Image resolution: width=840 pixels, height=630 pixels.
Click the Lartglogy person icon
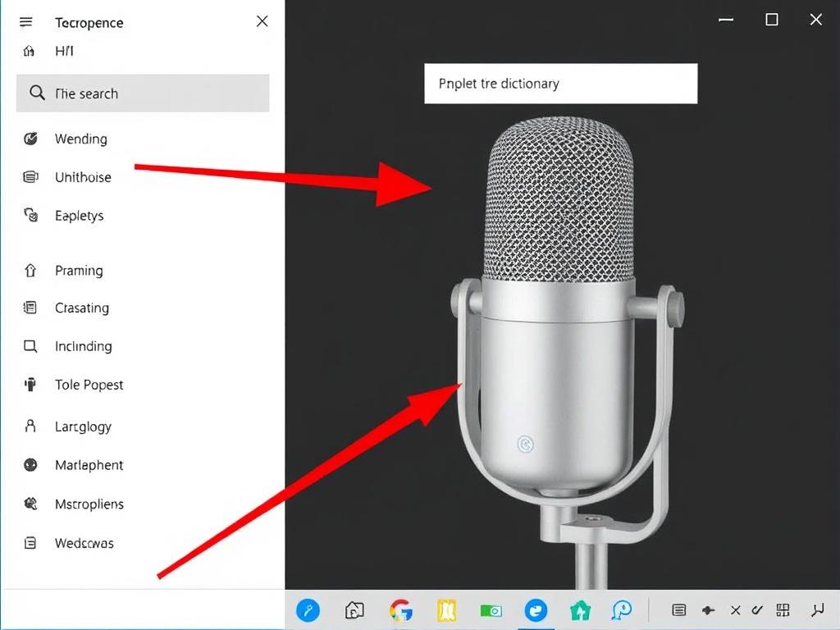click(31, 426)
